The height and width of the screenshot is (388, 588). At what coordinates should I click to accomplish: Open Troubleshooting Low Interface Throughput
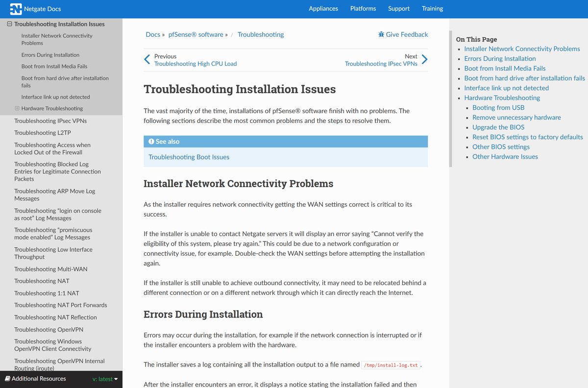[x=53, y=253]
